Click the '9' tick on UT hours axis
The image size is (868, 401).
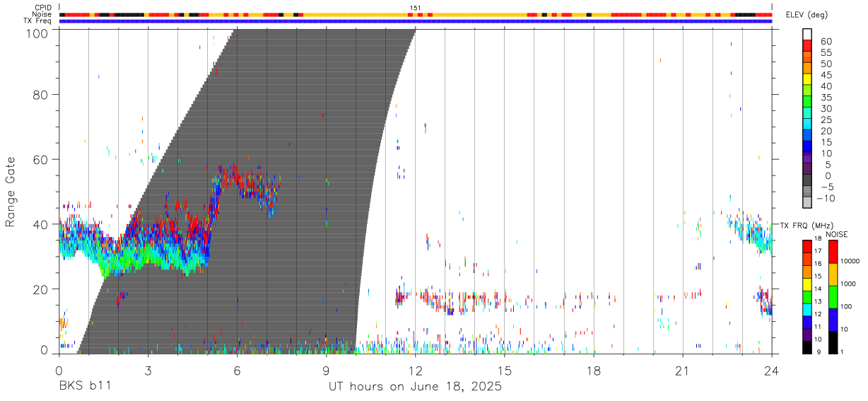tap(326, 371)
